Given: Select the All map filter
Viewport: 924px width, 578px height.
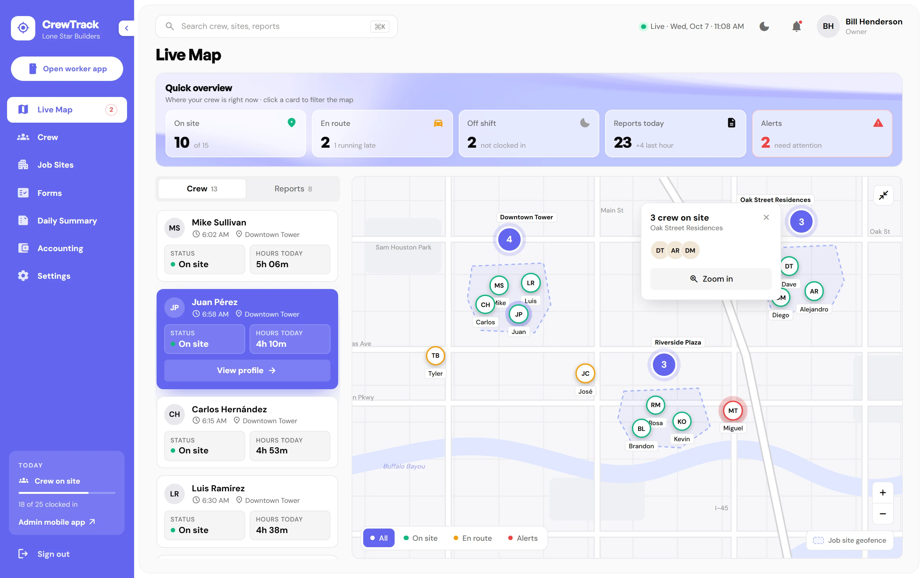Looking at the screenshot, I should coord(379,538).
